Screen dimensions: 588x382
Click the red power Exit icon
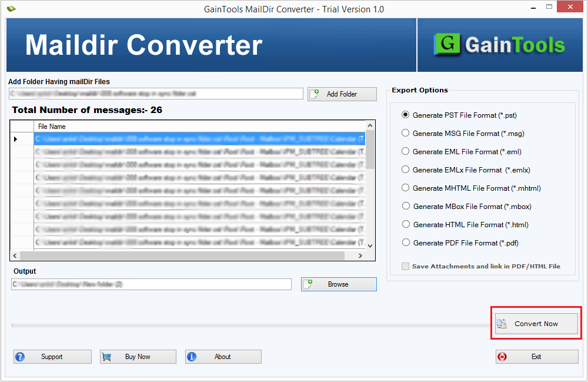click(x=502, y=357)
